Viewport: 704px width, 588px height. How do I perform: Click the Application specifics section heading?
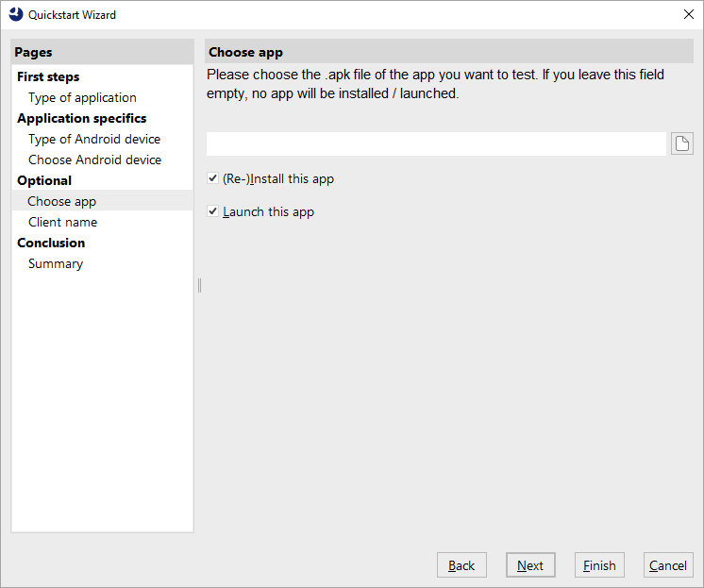[81, 118]
